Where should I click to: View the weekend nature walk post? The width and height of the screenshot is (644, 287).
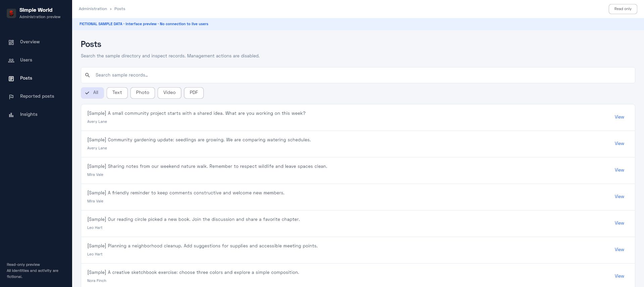(619, 170)
